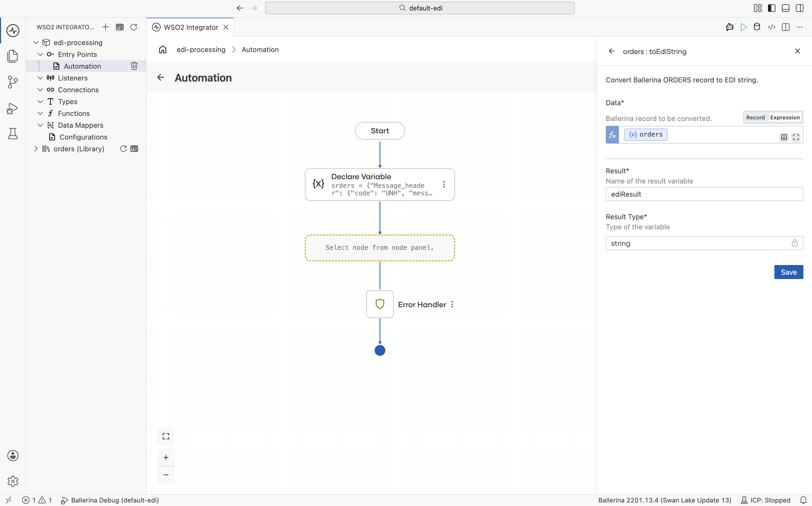Switch Data input to Record mode
Viewport: 812px width, 506px height.
(755, 118)
